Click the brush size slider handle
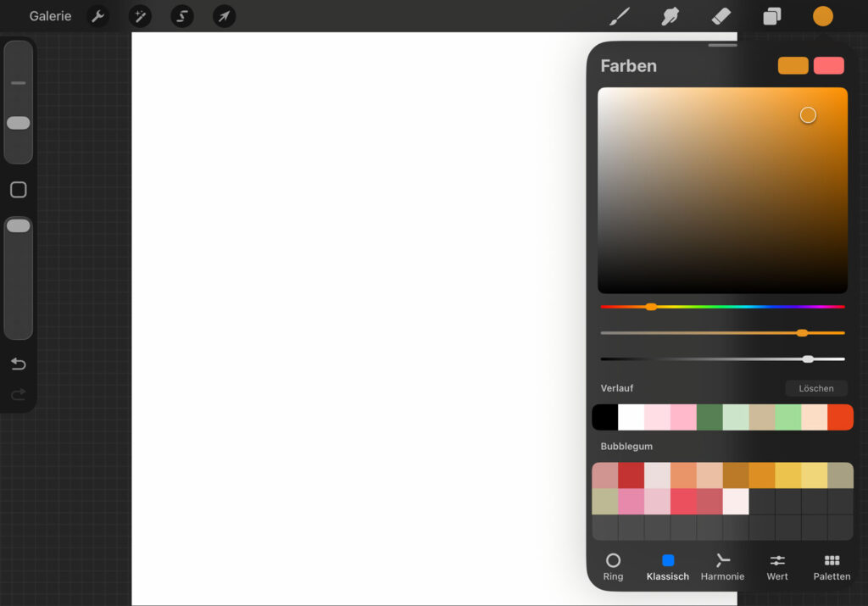Image resolution: width=868 pixels, height=606 pixels. click(19, 123)
